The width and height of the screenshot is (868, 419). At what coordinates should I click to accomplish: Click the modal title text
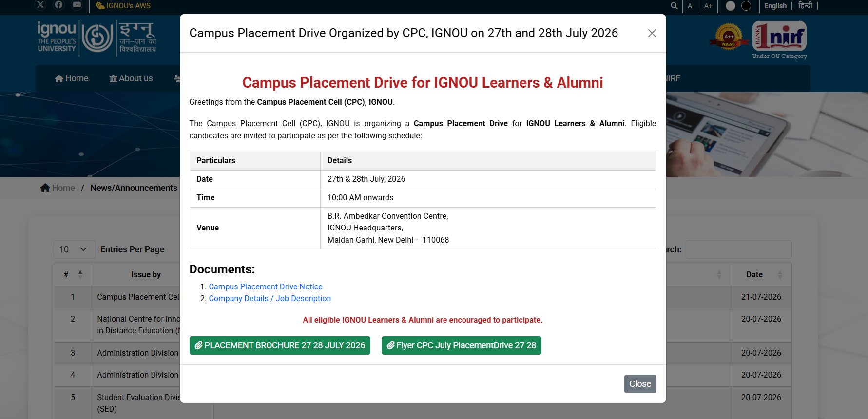pos(404,33)
